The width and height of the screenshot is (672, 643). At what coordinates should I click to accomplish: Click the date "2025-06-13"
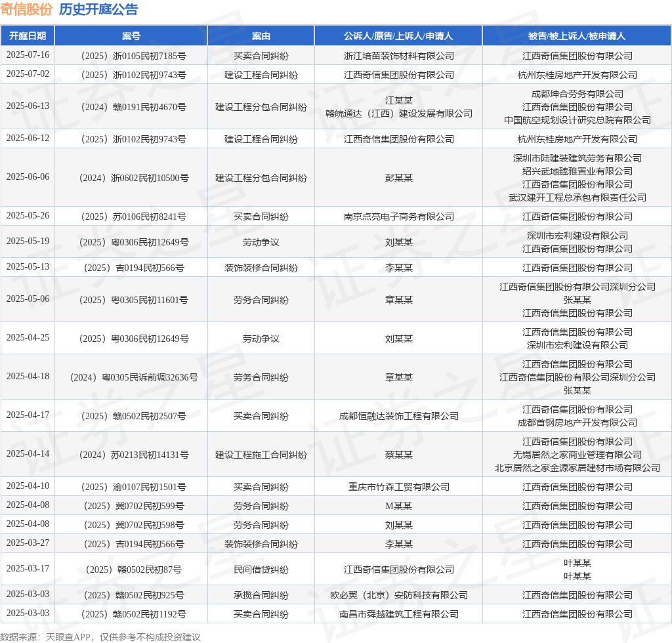[x=28, y=106]
